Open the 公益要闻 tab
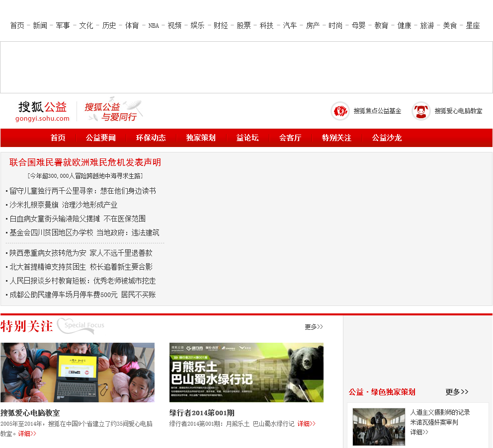This screenshot has width=493, height=448. [100, 138]
